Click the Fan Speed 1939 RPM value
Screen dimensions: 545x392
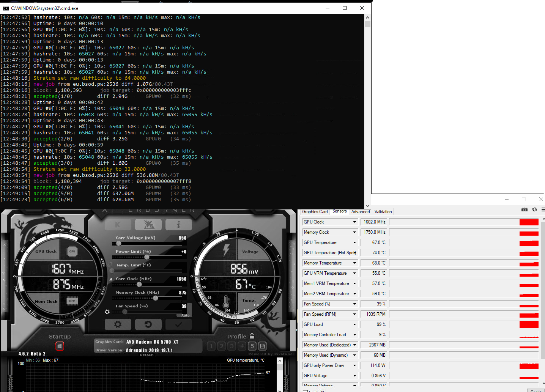373,314
